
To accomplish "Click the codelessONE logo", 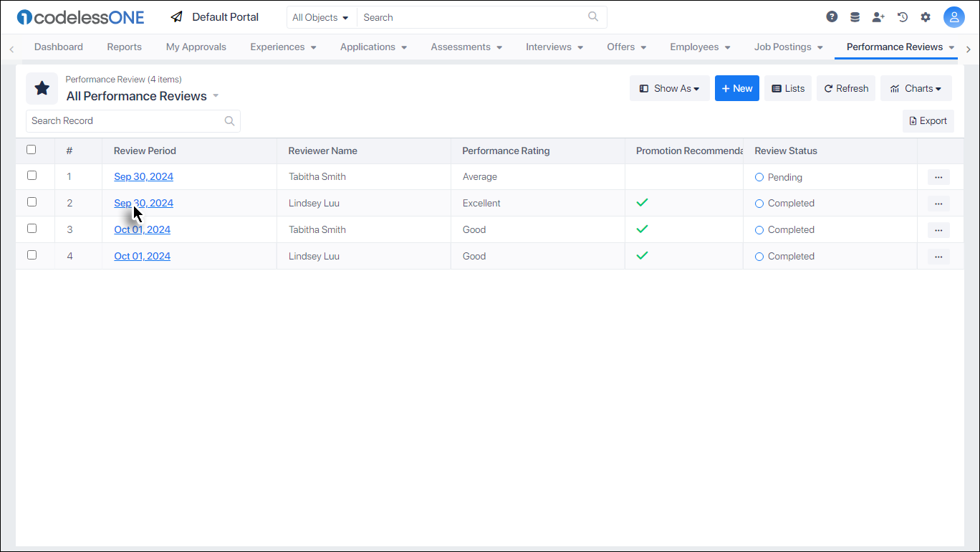I will click(80, 16).
